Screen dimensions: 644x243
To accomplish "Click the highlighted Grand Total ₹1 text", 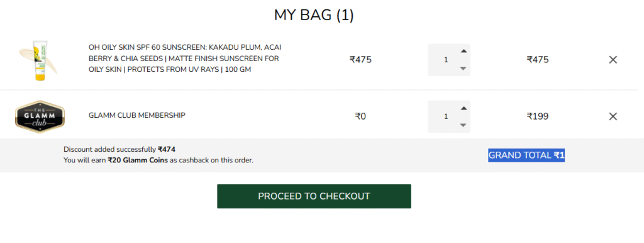I will click(526, 155).
